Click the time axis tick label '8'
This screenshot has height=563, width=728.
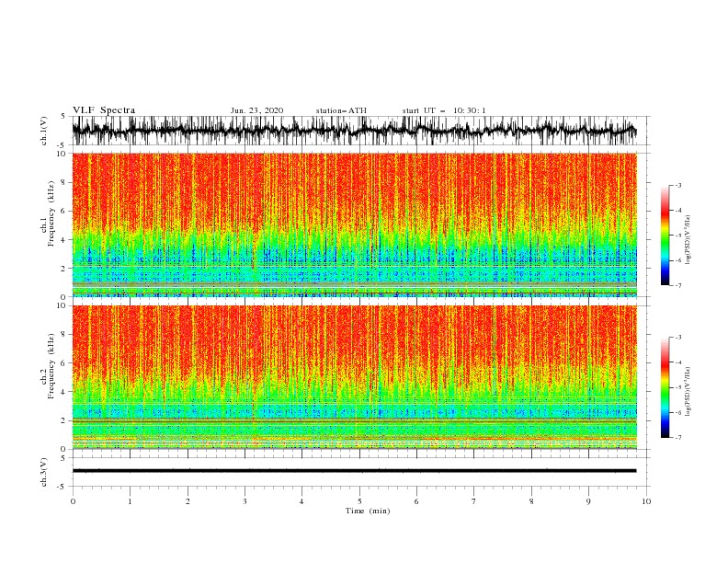click(531, 501)
